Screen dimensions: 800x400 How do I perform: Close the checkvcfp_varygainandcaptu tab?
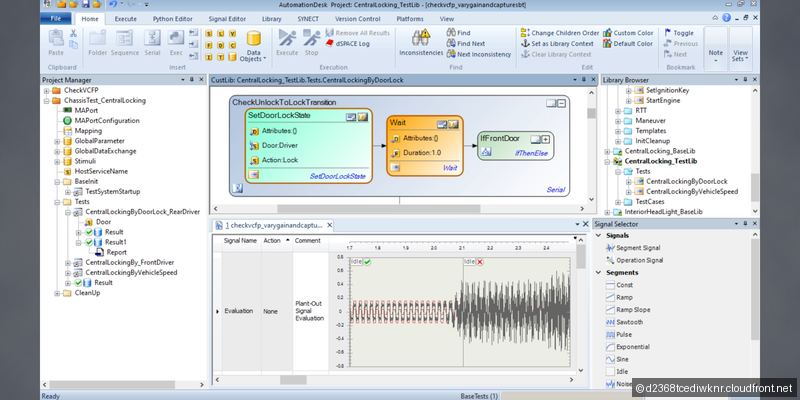tap(329, 224)
